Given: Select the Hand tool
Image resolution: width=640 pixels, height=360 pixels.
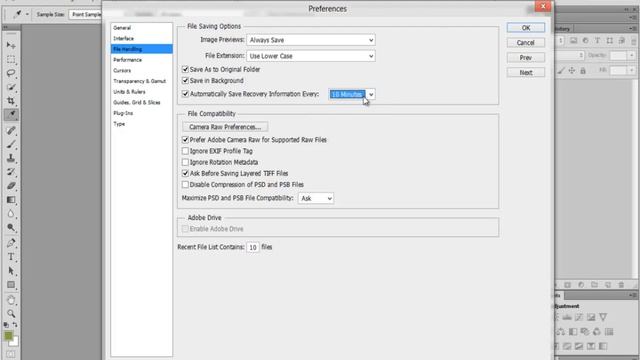Looking at the screenshot, I should [x=11, y=300].
